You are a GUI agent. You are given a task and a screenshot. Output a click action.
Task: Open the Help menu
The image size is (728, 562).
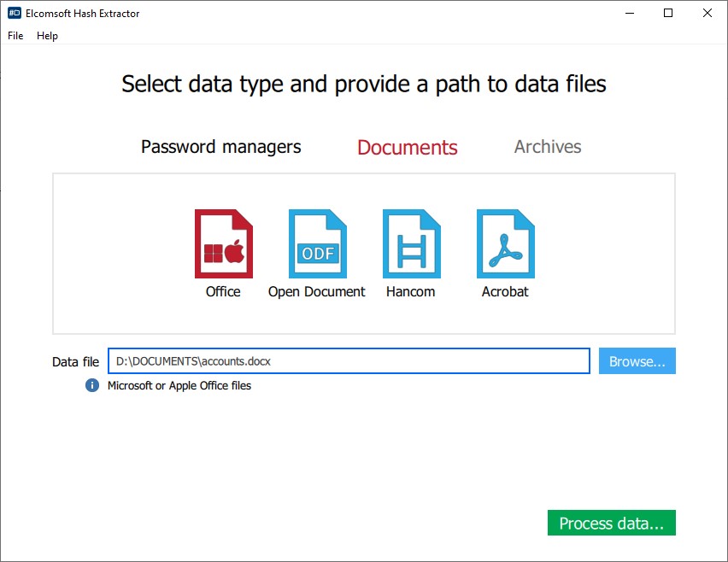47,36
